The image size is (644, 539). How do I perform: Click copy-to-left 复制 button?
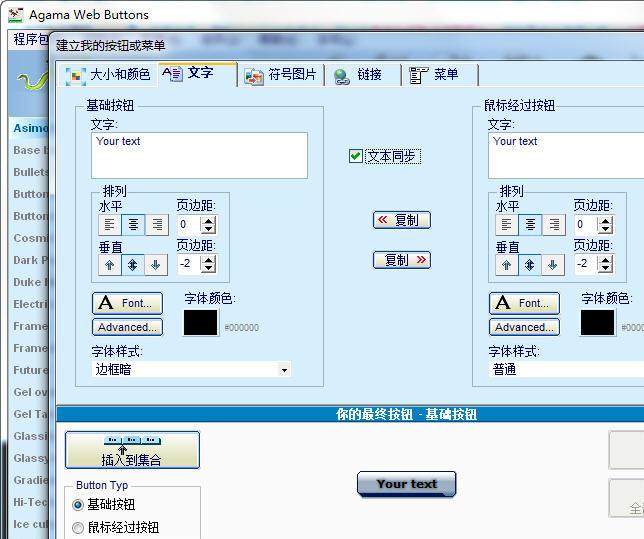[x=402, y=220]
